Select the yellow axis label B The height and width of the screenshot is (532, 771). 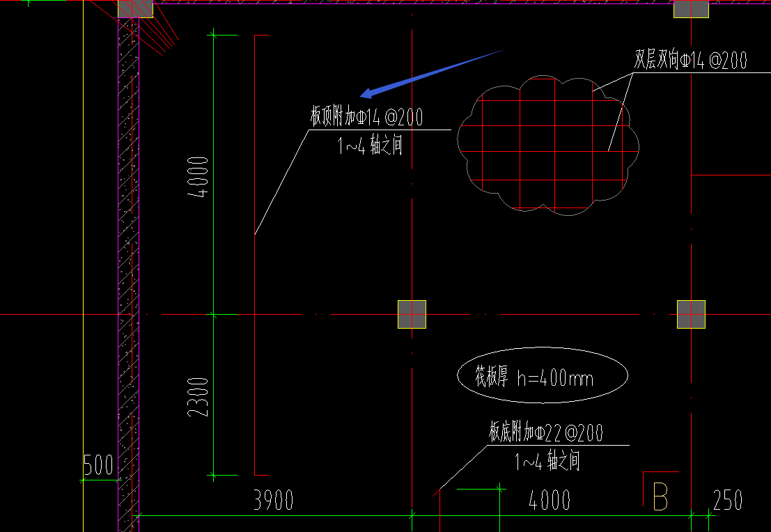point(660,496)
